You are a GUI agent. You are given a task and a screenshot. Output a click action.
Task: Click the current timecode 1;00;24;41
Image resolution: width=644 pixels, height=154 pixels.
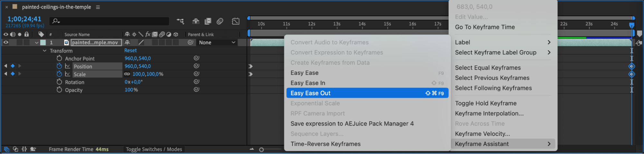(24, 19)
